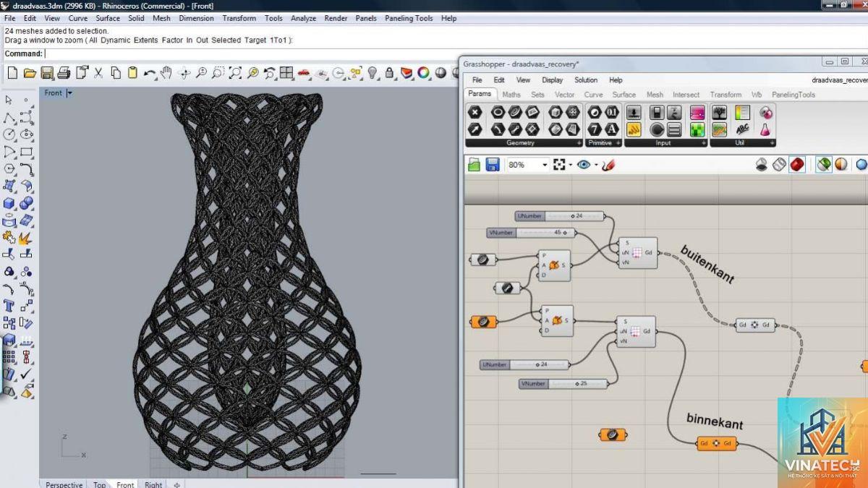The height and width of the screenshot is (488, 868).
Task: Click the Explode tool icon
Action: click(x=26, y=237)
